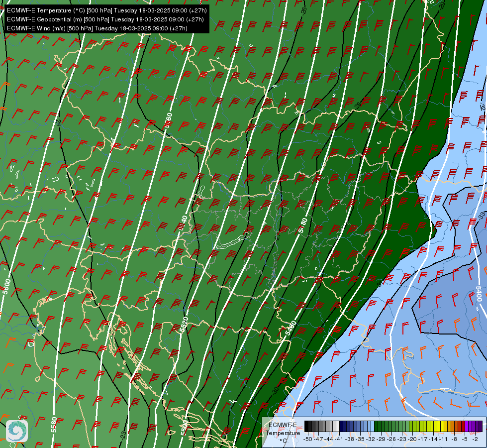
Task: Click the 5540 geopotential contour label
Action: [183, 223]
